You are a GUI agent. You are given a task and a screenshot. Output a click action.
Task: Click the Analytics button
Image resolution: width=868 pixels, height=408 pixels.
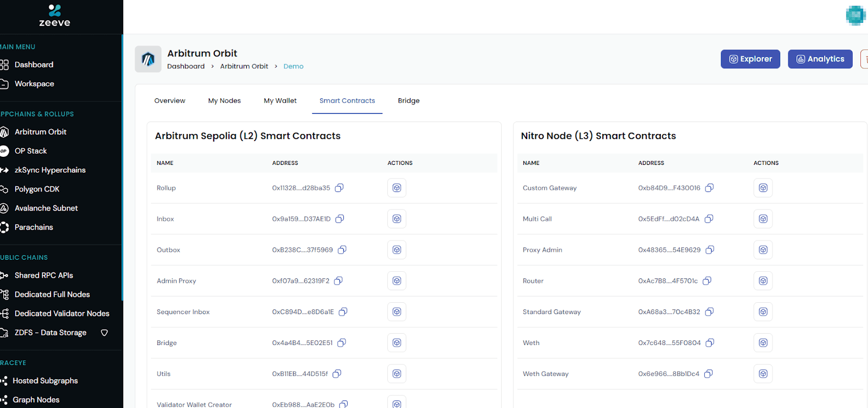[x=820, y=59]
